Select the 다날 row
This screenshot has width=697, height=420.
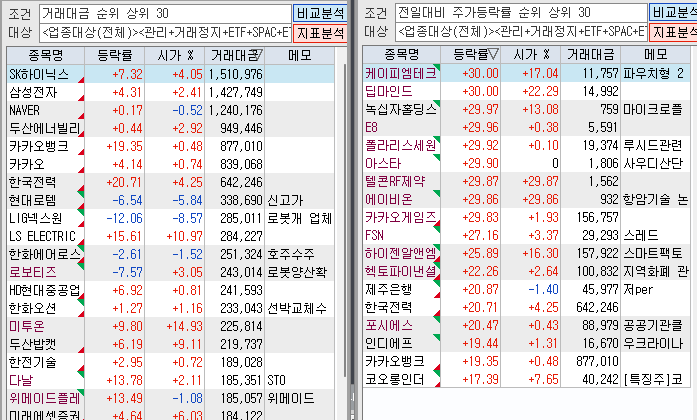point(170,380)
